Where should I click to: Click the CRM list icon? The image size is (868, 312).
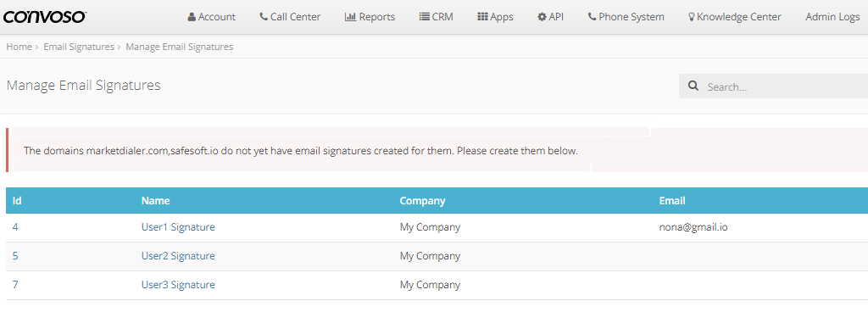point(425,17)
